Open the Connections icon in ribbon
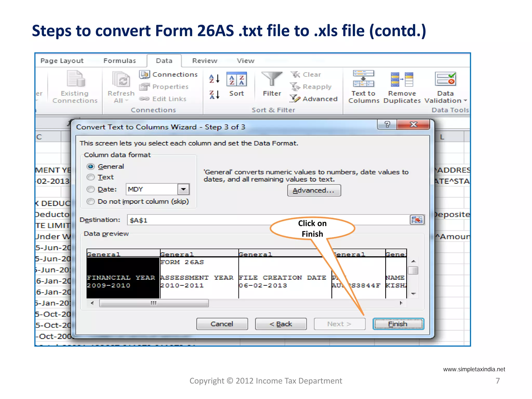Screen dimensions: 532x399 (x=144, y=74)
